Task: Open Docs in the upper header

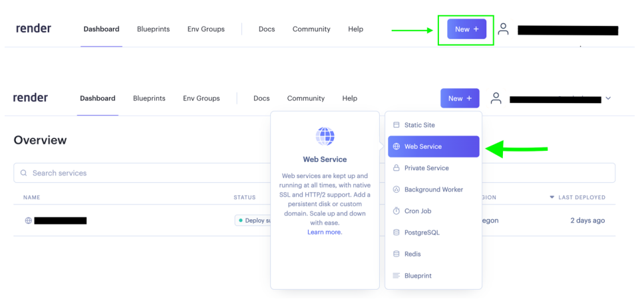Action: coord(267,29)
